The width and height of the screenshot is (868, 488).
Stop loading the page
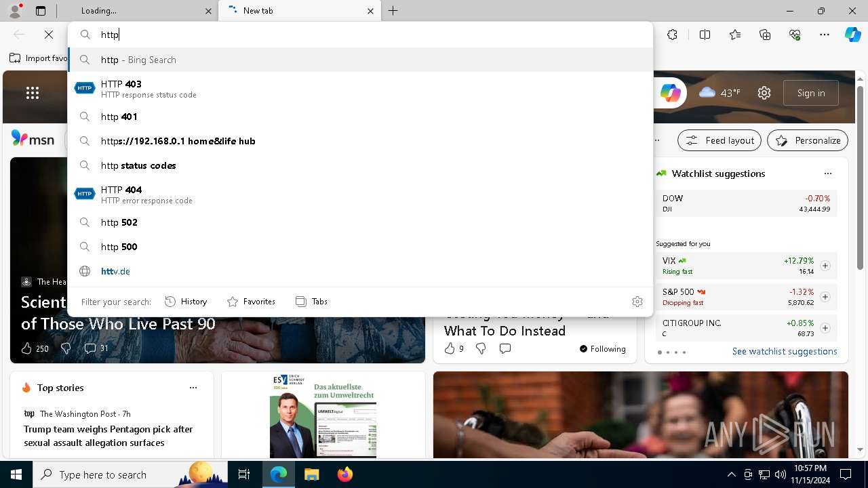click(x=49, y=35)
